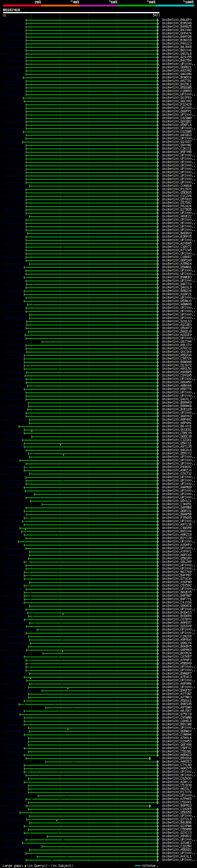Viewport: 197px width, 868px height.
Task: Click the UniRef100_C1BRM3 entry
Action: pyautogui.click(x=176, y=91)
